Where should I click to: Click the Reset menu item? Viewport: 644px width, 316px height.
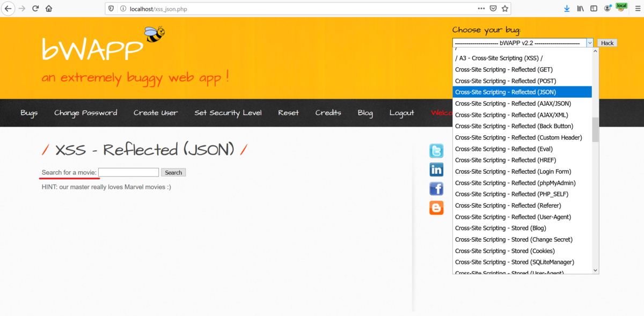coord(288,113)
